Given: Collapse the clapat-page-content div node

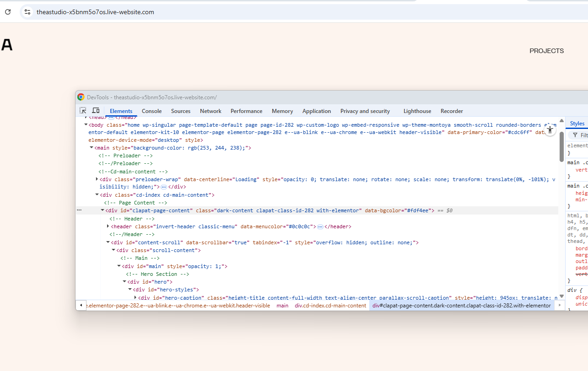Looking at the screenshot, I should pos(102,210).
